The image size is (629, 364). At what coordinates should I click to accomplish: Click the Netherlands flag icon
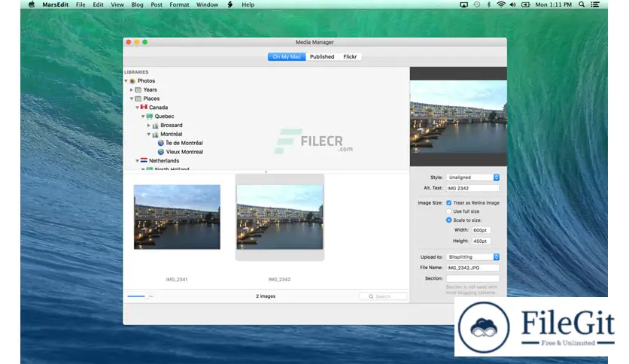click(144, 160)
